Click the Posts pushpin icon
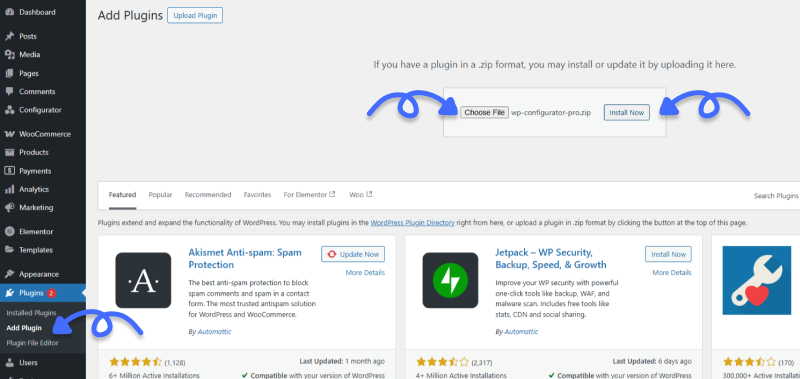Image resolution: width=800 pixels, height=379 pixels. click(x=9, y=36)
